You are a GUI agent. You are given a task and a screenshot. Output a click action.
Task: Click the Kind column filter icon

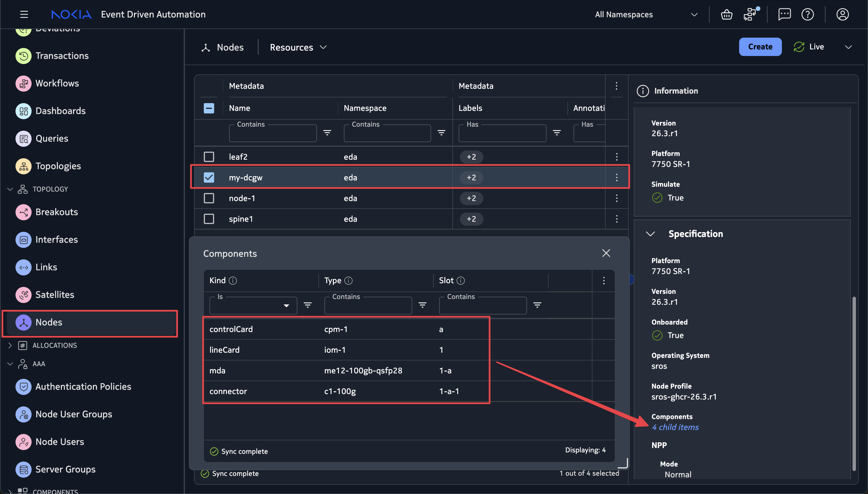(x=307, y=305)
